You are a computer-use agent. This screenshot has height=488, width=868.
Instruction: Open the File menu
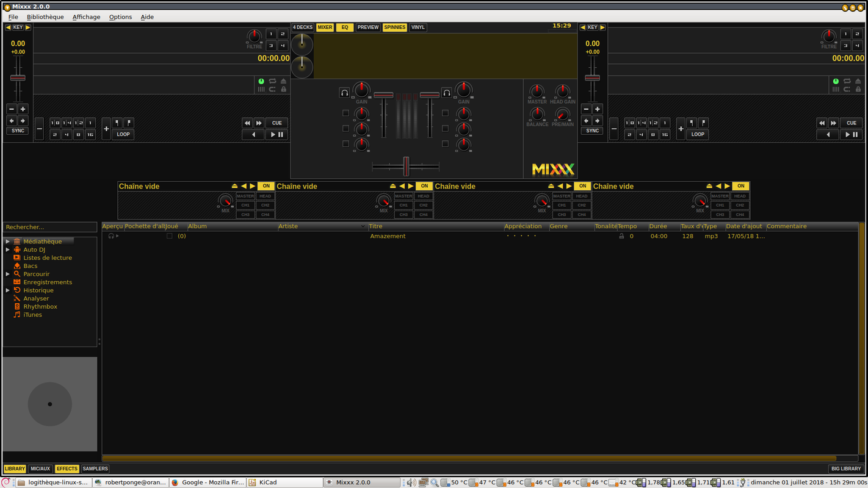[x=13, y=17]
